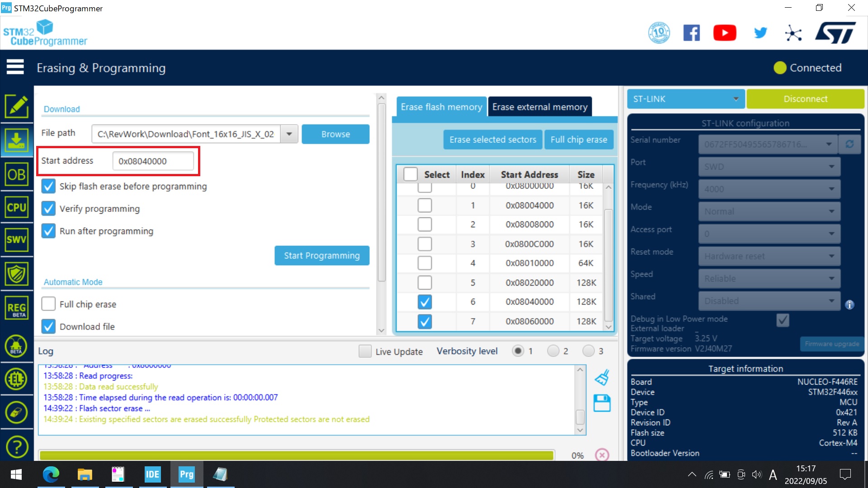Set verbosity level to 3
The width and height of the screenshot is (868, 488).
(588, 351)
